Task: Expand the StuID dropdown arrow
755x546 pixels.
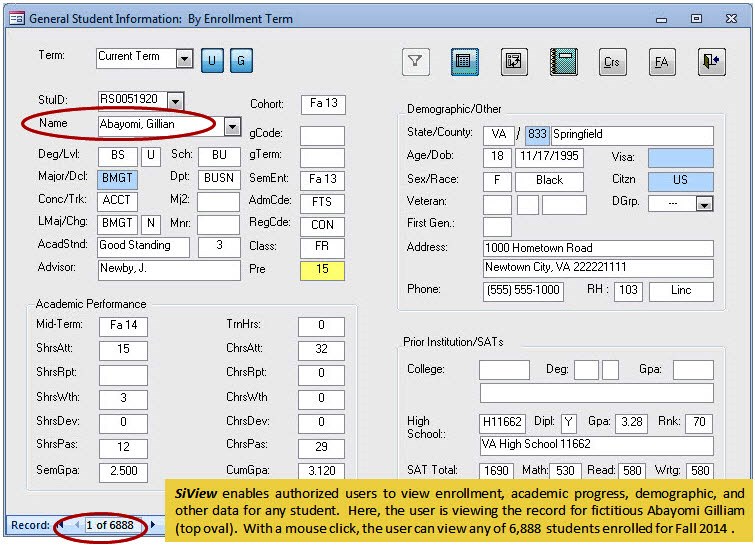Action: 176,100
